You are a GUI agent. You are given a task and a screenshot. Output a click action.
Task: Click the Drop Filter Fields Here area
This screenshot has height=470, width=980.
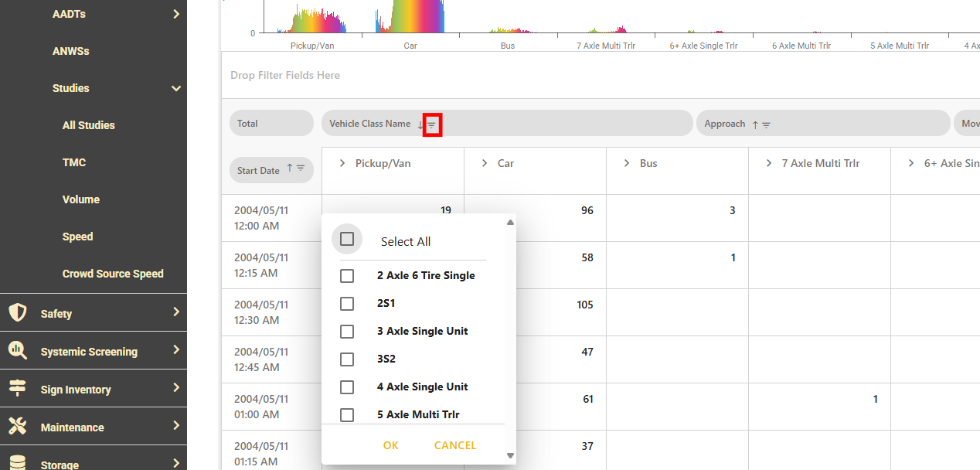[x=285, y=76]
